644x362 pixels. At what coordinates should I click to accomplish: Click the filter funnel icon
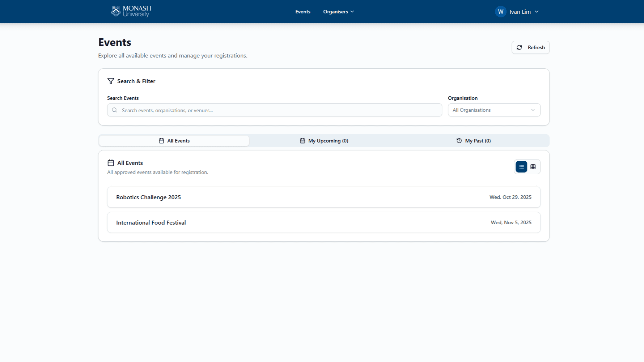pos(111,81)
